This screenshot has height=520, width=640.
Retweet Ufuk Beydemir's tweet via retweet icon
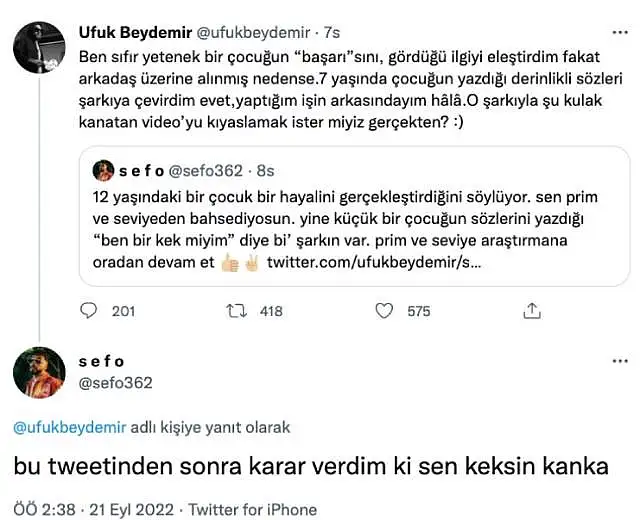(x=237, y=311)
